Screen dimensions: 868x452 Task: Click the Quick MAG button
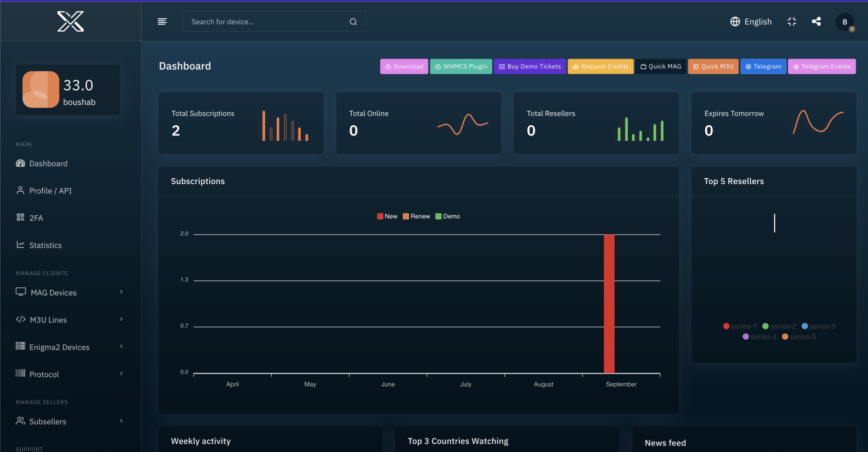(x=661, y=66)
